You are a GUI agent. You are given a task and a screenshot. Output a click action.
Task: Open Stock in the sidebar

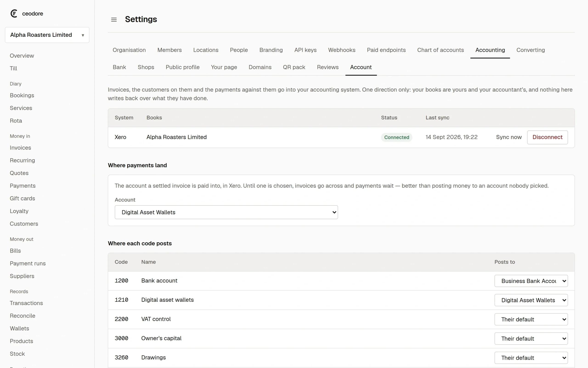tap(17, 354)
